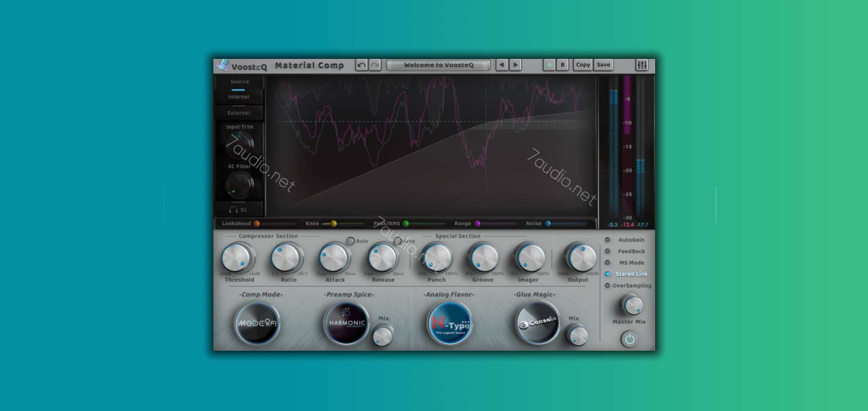Viewport: 868px width, 411px height.
Task: Open the mixer settings icon
Action: (642, 65)
